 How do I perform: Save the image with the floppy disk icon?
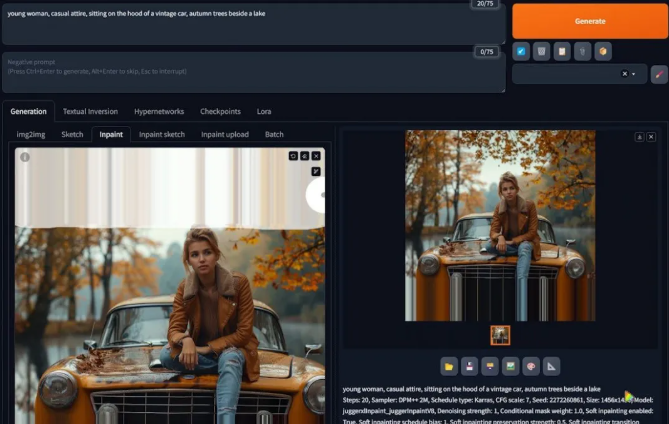pos(469,366)
